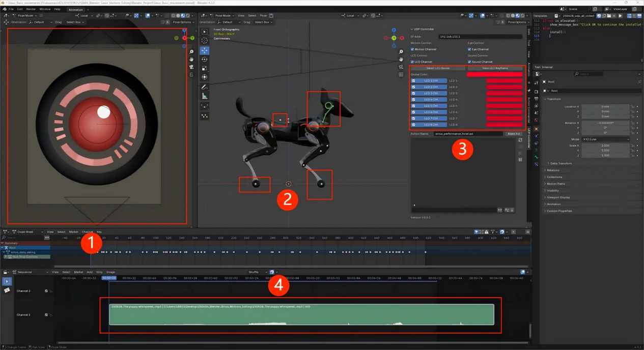Open LED 2 color swatch
644x350 pixels.
tap(504, 87)
